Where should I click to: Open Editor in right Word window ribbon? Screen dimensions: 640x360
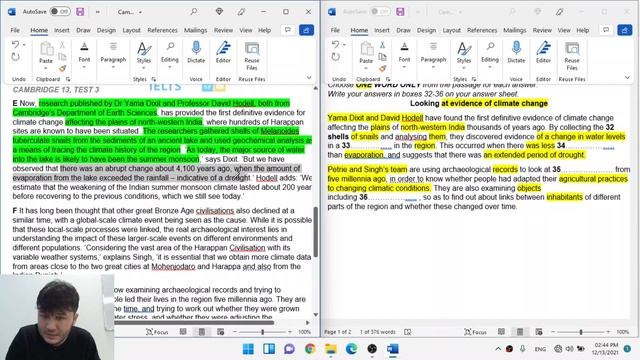coord(543,52)
